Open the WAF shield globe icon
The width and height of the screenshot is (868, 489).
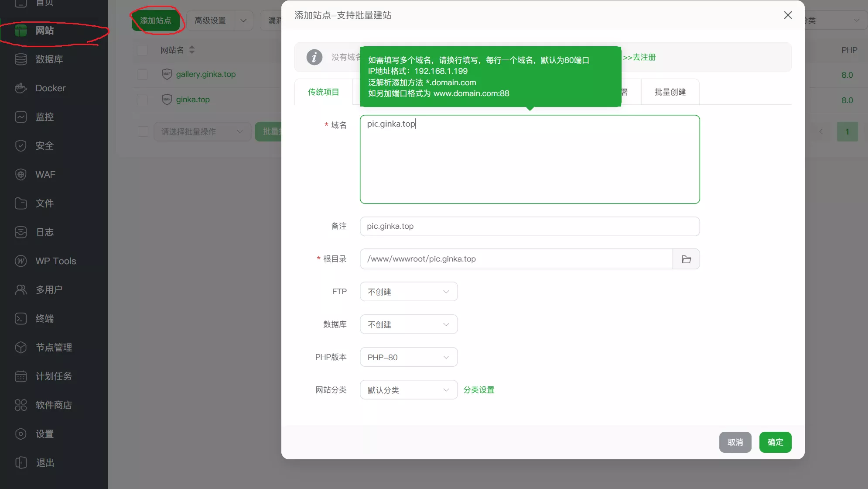pos(21,175)
